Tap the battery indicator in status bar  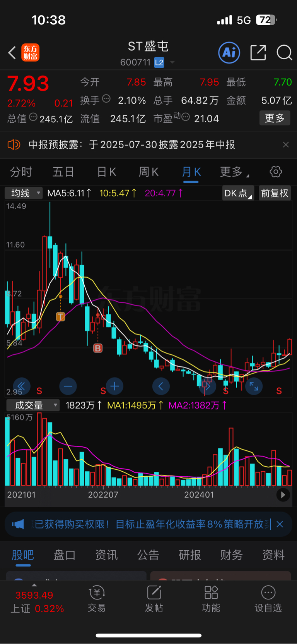266,20
